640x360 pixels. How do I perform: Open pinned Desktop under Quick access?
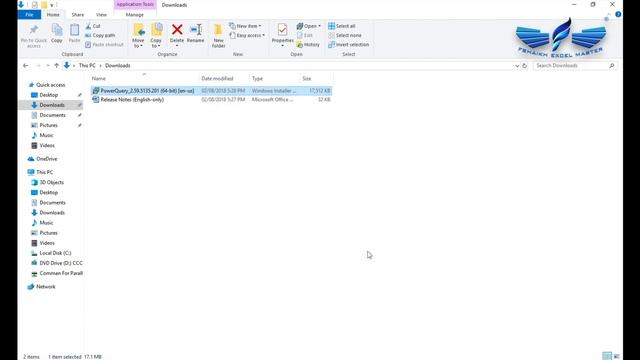49,95
